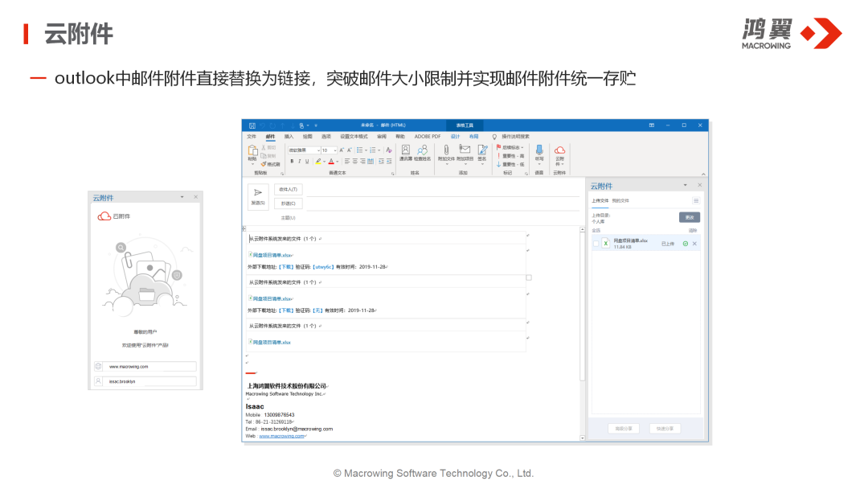Click the Clear (清除) link in cloud panel
This screenshot has width=868, height=489.
point(693,230)
